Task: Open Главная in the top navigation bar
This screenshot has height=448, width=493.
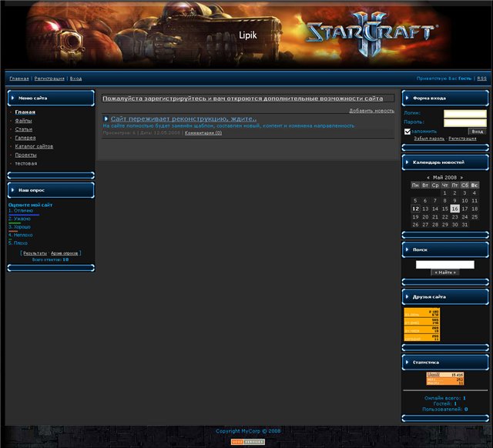Action: coord(19,79)
